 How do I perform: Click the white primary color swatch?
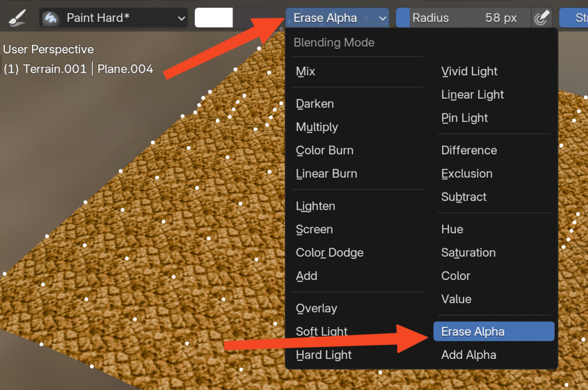[214, 18]
